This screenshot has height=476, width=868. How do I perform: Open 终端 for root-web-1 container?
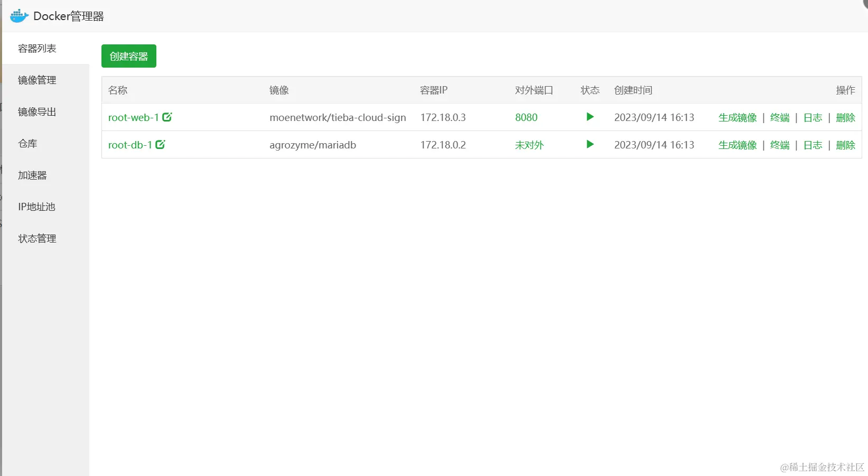point(780,117)
